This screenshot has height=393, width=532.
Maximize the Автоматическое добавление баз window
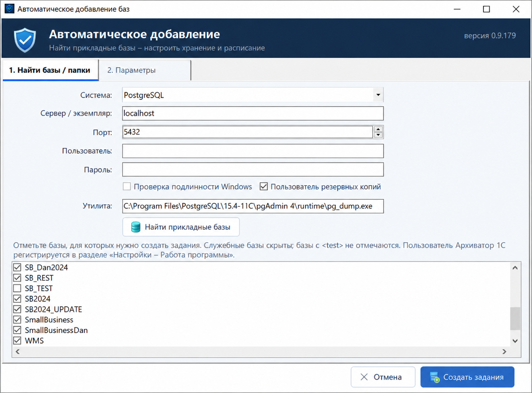pyautogui.click(x=486, y=9)
